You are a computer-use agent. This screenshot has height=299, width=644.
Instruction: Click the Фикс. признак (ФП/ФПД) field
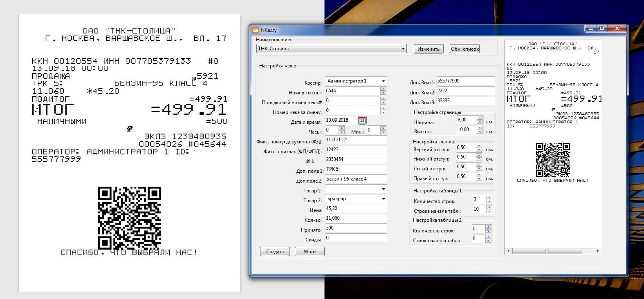point(356,150)
